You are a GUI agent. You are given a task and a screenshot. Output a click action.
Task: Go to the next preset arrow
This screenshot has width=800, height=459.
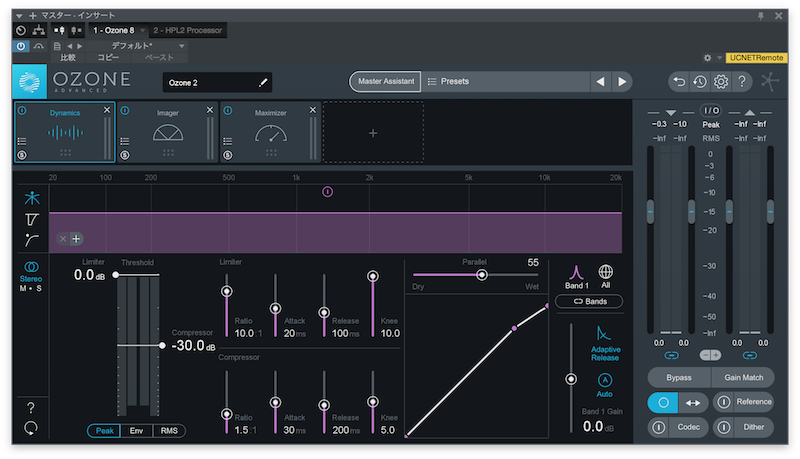click(622, 82)
